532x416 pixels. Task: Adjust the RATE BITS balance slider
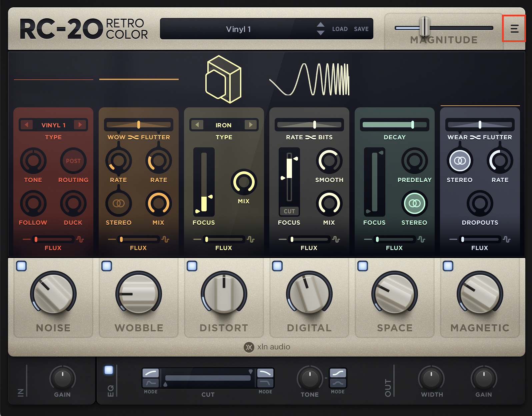coord(309,125)
